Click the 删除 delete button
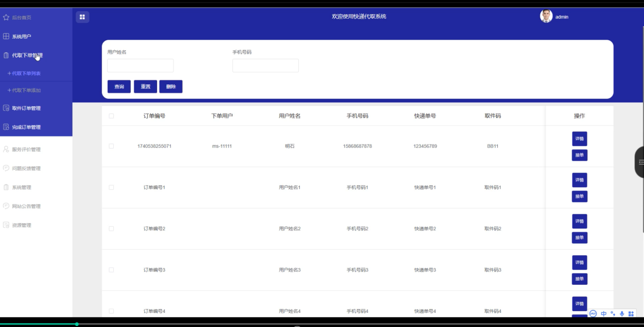Screen dimensions: 644x327 pos(171,86)
